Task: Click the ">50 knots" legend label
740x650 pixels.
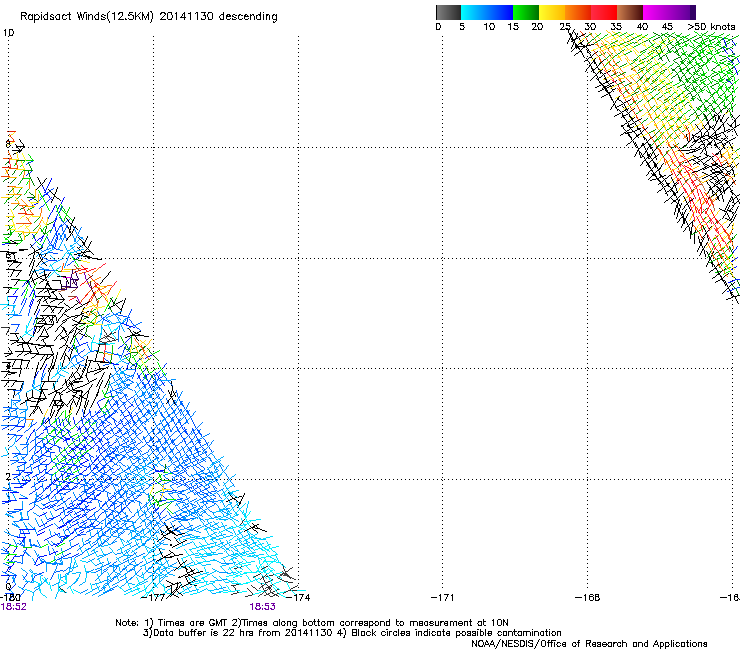Action: click(711, 27)
